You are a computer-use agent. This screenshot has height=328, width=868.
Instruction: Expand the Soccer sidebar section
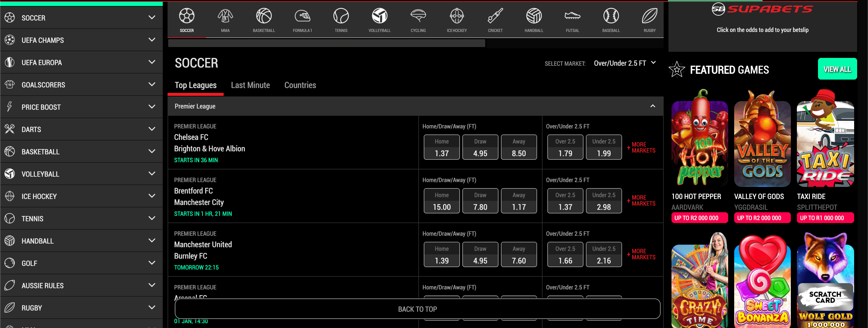[152, 17]
